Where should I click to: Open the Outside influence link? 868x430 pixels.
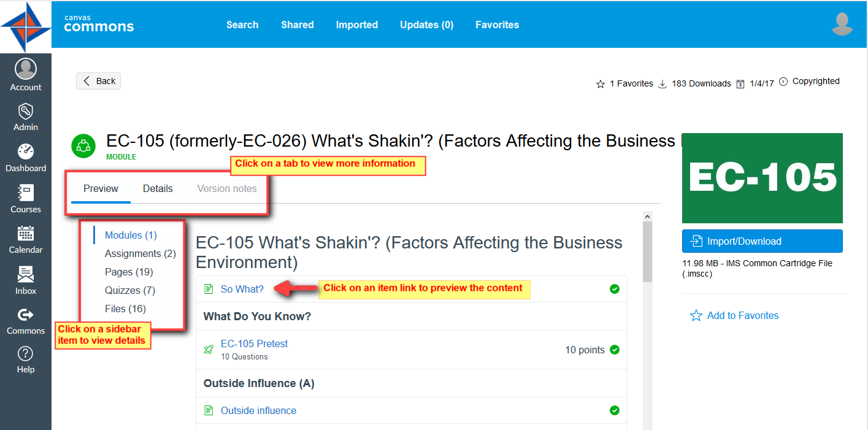(259, 410)
